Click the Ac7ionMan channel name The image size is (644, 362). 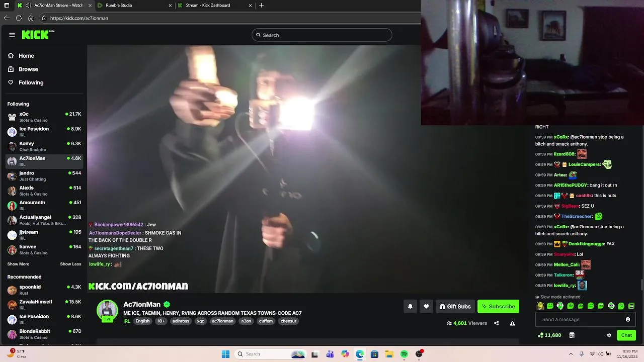(142, 304)
